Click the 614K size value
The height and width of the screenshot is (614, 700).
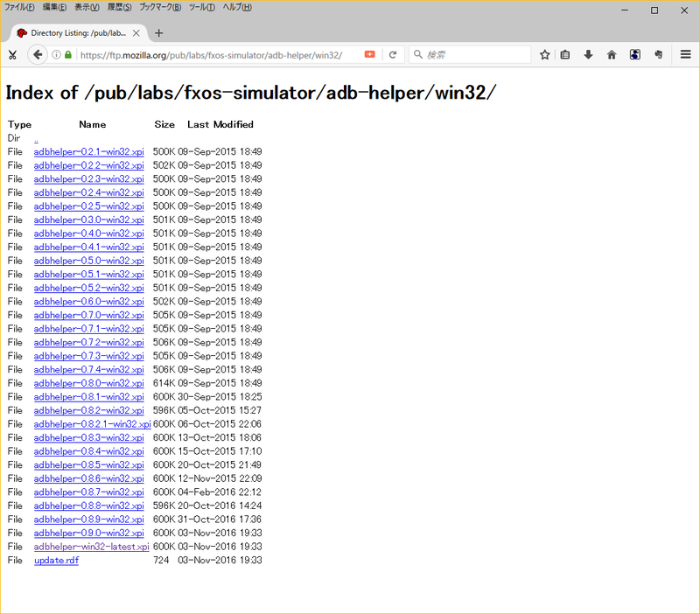coord(164,383)
